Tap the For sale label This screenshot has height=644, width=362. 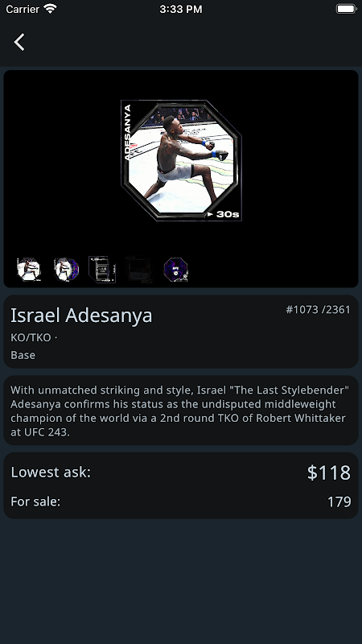[x=35, y=502]
